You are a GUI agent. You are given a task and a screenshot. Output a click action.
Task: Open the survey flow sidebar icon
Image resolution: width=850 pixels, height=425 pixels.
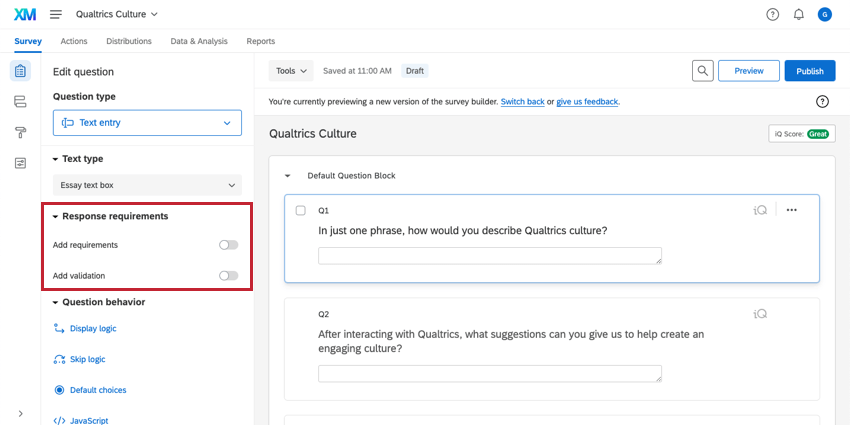tap(20, 101)
